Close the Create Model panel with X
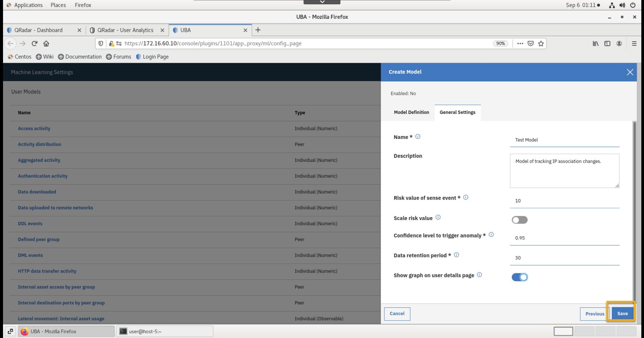This screenshot has height=338, width=644. point(630,72)
